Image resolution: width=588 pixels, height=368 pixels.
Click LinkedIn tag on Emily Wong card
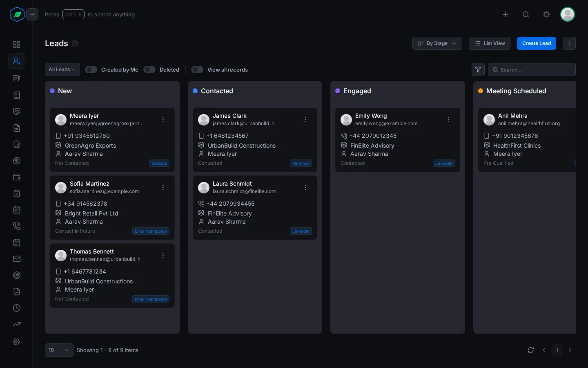(444, 163)
